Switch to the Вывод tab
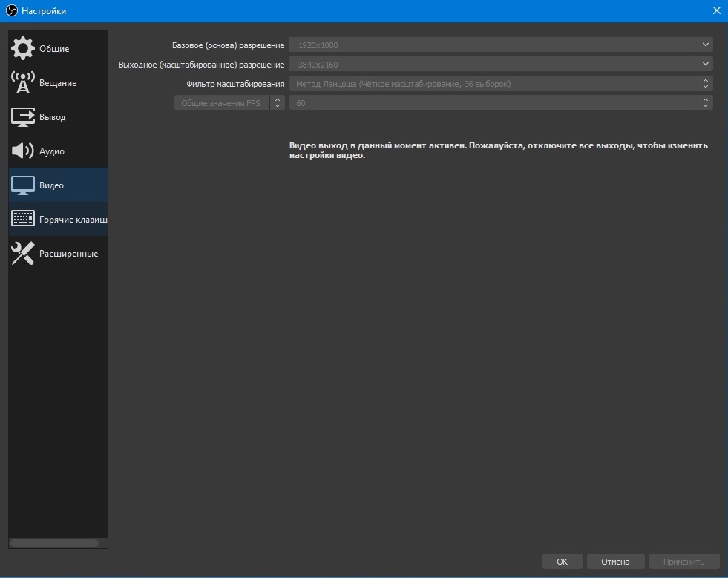This screenshot has height=578, width=728. pos(58,117)
